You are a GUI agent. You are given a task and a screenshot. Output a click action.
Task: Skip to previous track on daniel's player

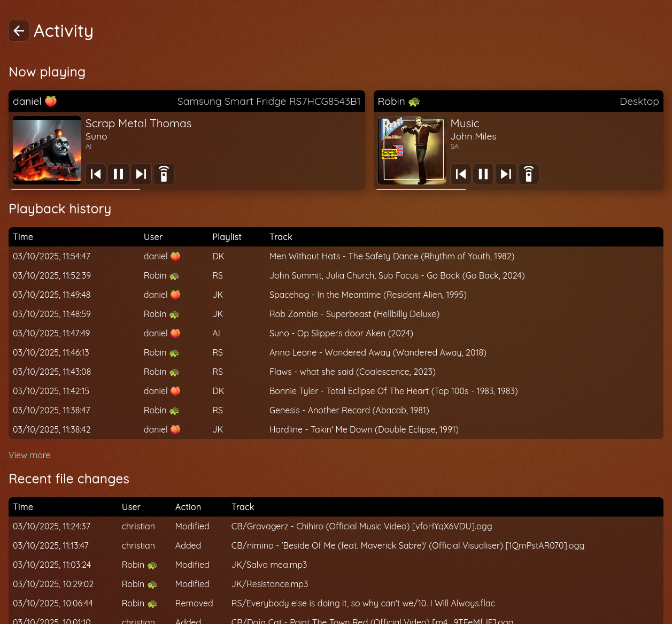(x=96, y=174)
